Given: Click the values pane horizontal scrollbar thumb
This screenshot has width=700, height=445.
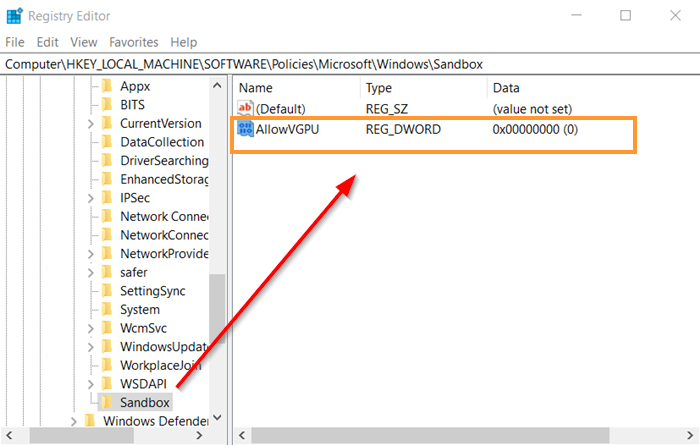Looking at the screenshot, I should point(430,435).
